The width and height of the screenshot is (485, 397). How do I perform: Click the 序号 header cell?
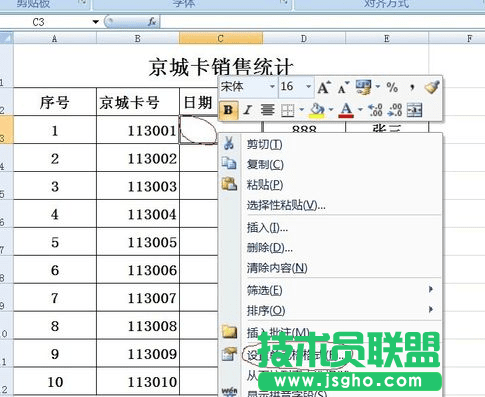click(x=55, y=102)
